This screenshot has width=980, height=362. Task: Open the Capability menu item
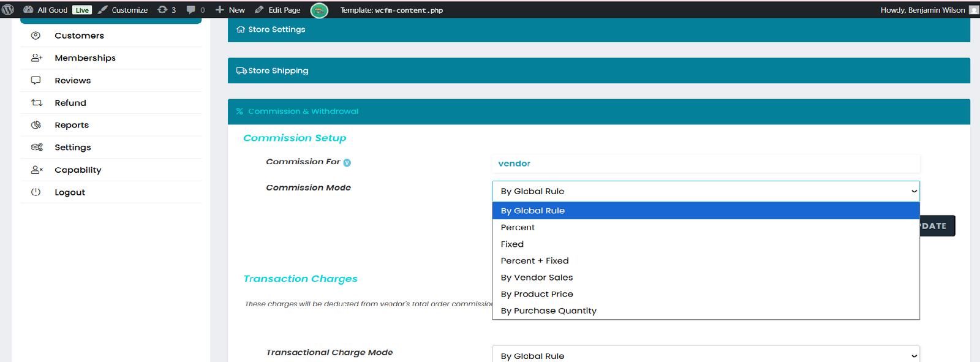(x=78, y=170)
